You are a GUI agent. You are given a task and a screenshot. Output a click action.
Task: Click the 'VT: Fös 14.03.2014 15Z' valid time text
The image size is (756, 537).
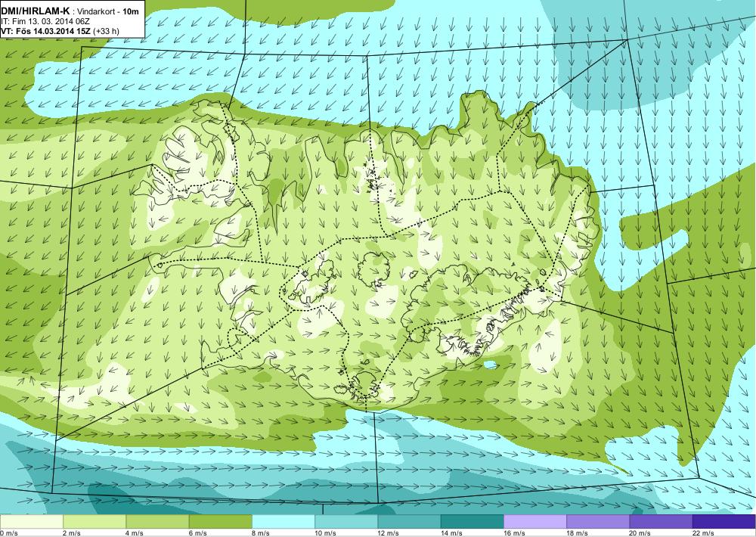[x=46, y=31]
